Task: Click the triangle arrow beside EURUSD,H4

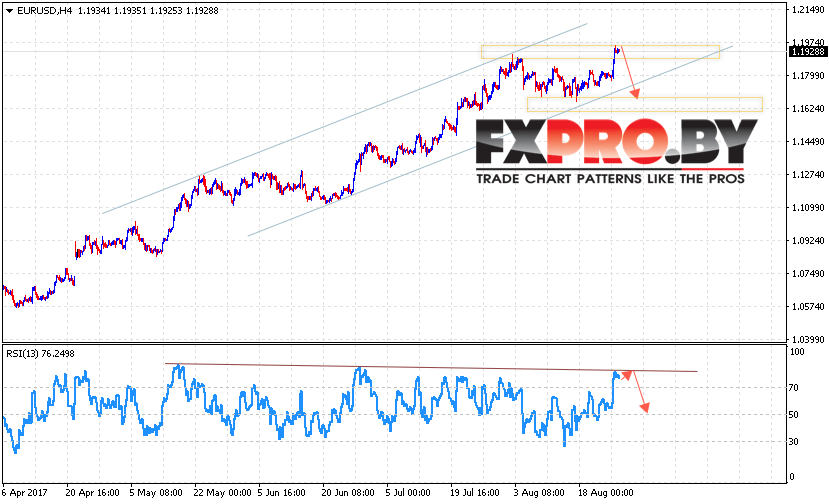Action: click(x=8, y=9)
